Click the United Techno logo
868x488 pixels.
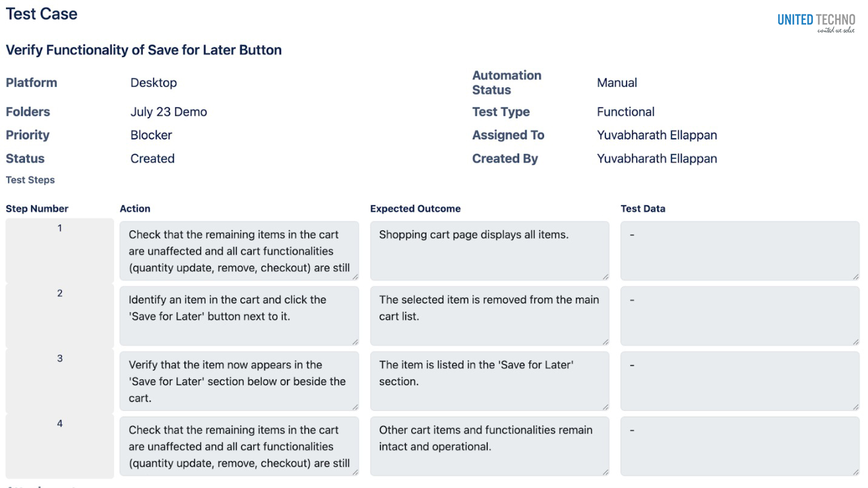pos(816,23)
